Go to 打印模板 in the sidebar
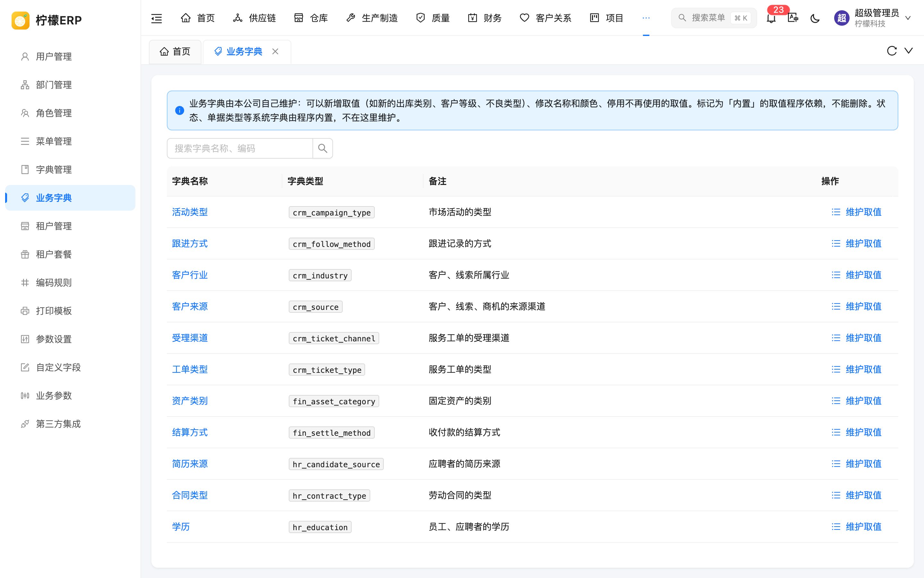This screenshot has height=578, width=924. click(70, 311)
